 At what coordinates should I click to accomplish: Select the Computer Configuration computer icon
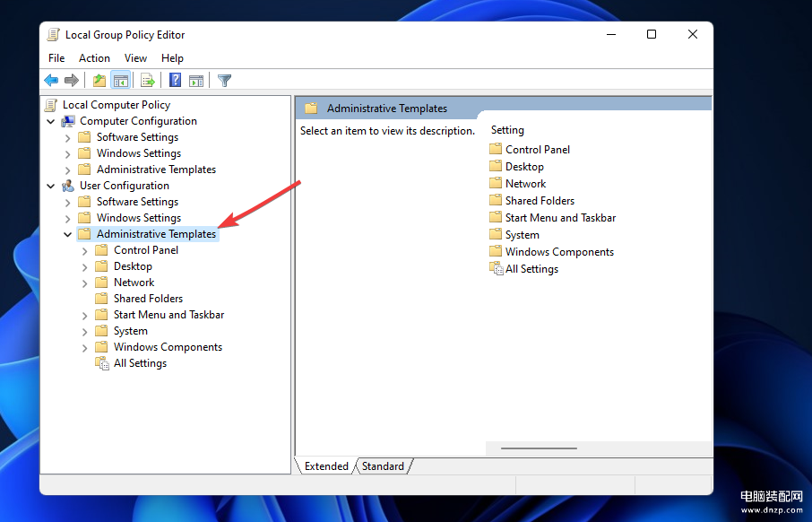(68, 121)
